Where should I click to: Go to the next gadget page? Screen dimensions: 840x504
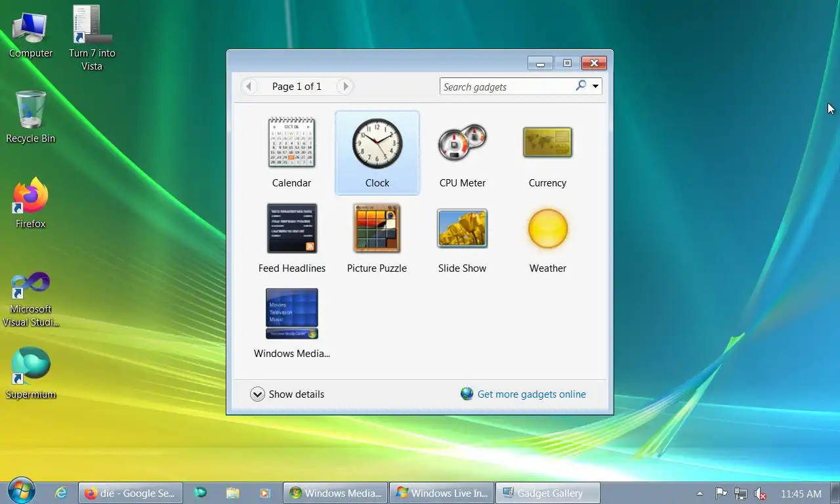point(345,86)
